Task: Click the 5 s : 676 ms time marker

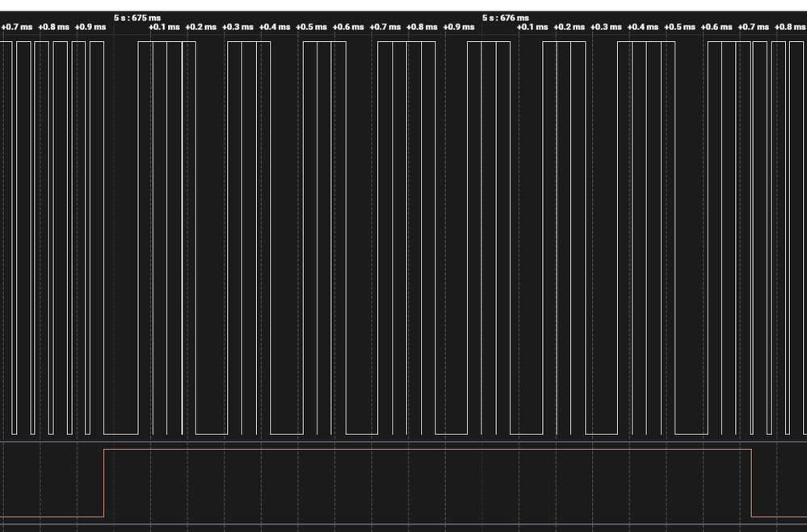Action: tap(506, 18)
